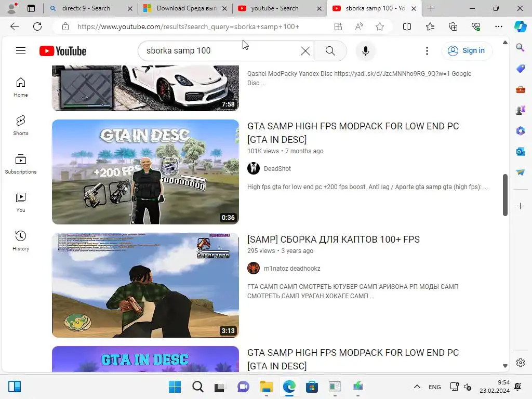The width and height of the screenshot is (532, 399).
Task: Open History in YouTube sidebar
Action: 21,241
